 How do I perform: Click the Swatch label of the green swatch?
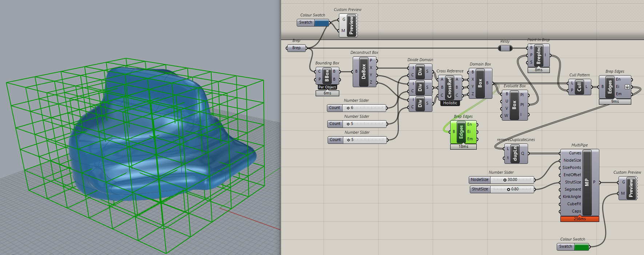coord(566,247)
